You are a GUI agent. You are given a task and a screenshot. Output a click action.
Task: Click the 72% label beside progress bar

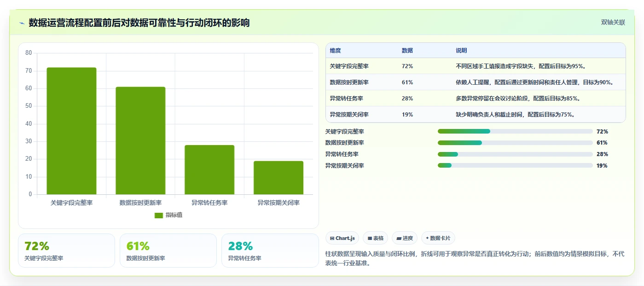tap(602, 132)
